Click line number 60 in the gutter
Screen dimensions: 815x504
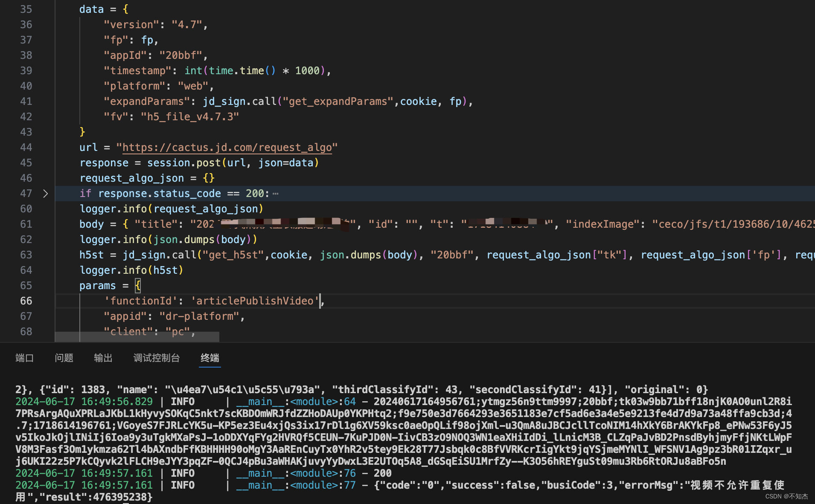tap(26, 209)
